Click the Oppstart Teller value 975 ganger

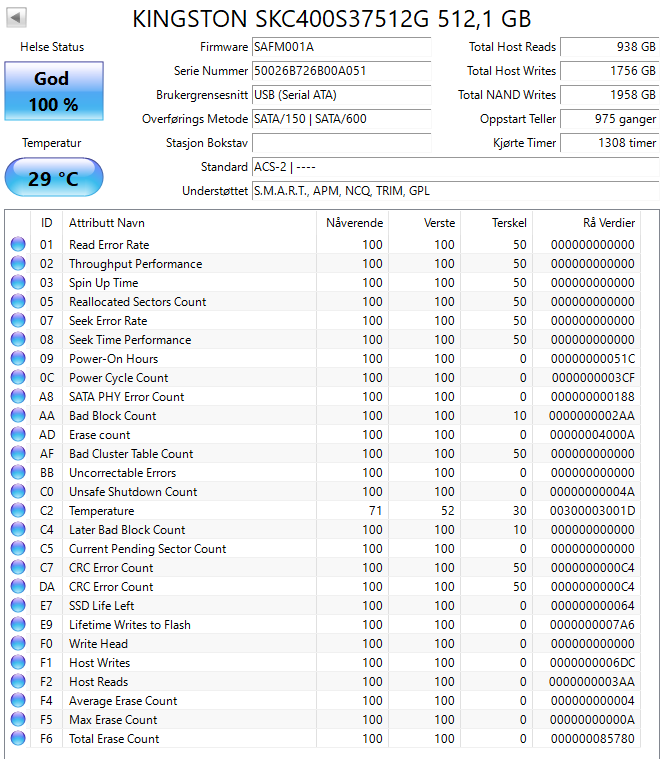pos(610,119)
